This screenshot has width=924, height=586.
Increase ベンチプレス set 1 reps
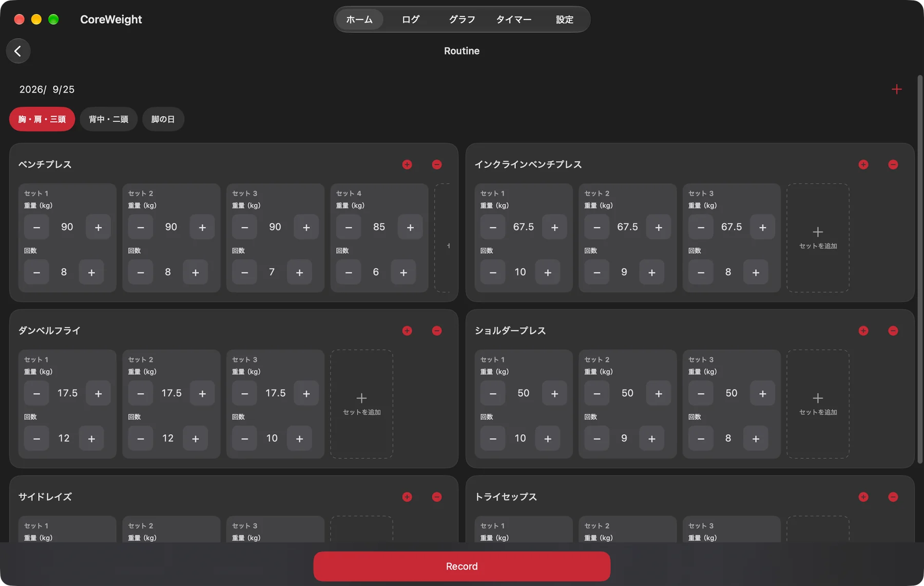click(x=91, y=272)
